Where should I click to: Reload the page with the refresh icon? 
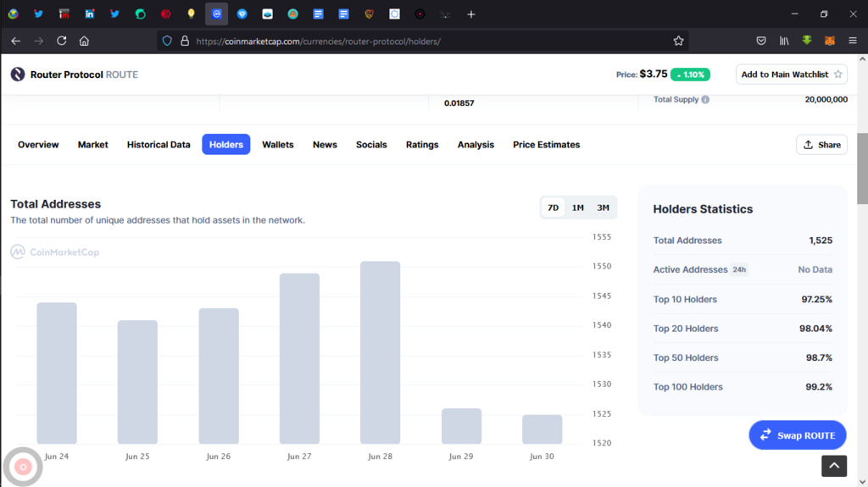tap(61, 41)
